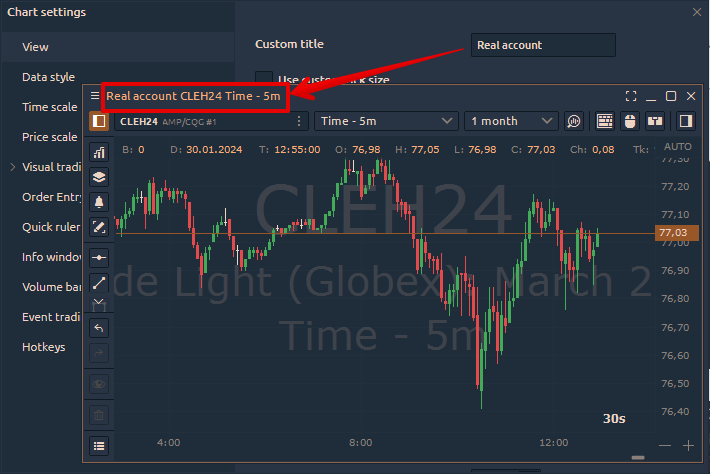Viewport: 710px width, 474px height.
Task: Click the plus zoom-in button
Action: click(688, 445)
